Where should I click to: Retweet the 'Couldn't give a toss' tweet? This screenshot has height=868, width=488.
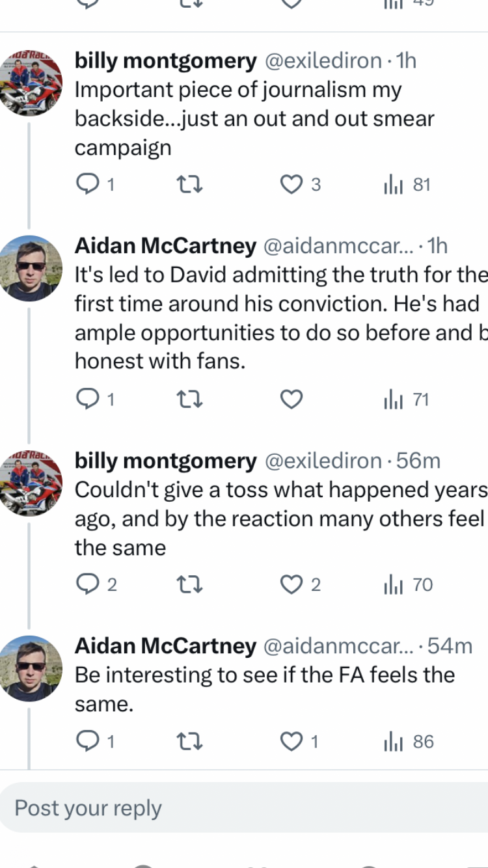(190, 585)
